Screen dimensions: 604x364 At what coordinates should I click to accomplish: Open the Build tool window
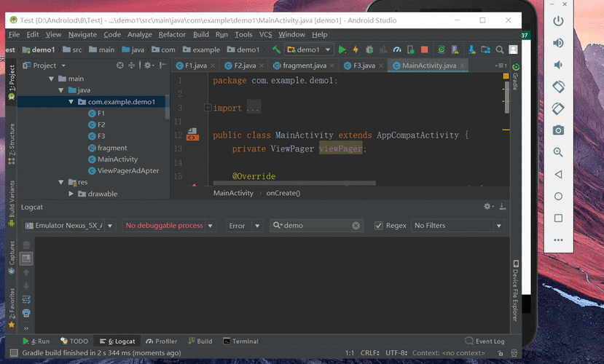(x=200, y=341)
